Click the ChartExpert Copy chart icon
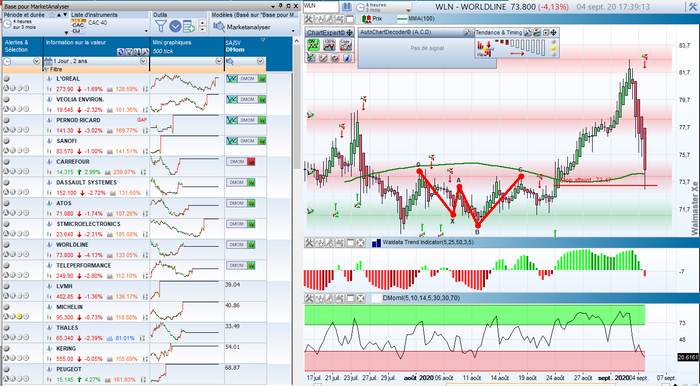Screen dimensions: 700x386 pyautogui.click(x=346, y=45)
